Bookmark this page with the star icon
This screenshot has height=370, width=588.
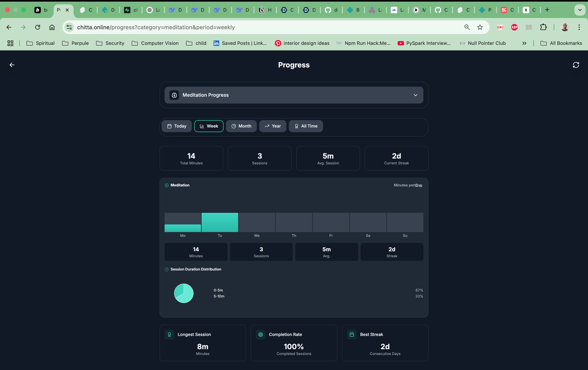click(480, 27)
